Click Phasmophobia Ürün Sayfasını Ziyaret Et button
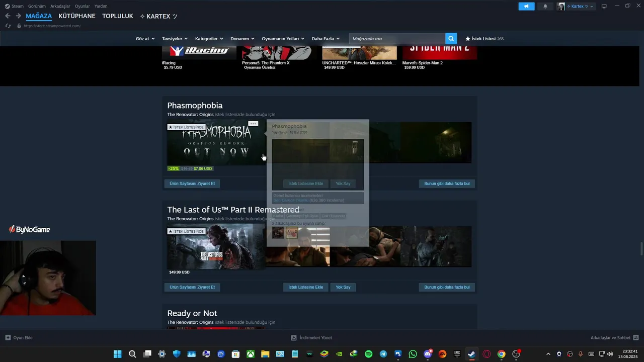Image resolution: width=644 pixels, height=362 pixels. (192, 184)
